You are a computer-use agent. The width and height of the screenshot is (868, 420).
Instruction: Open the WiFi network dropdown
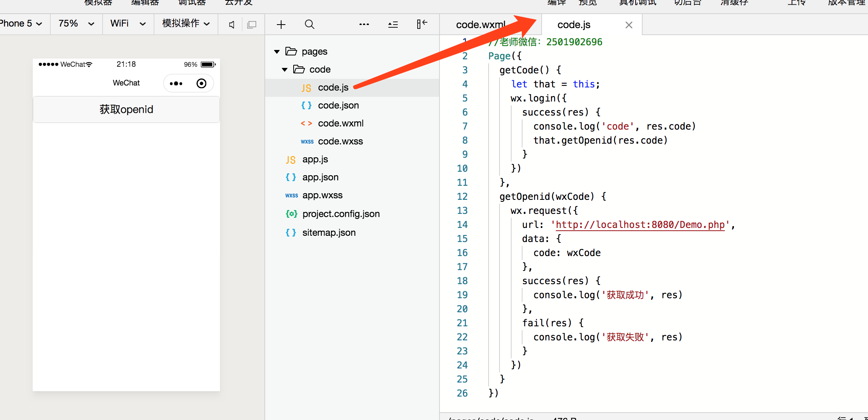coord(128,24)
